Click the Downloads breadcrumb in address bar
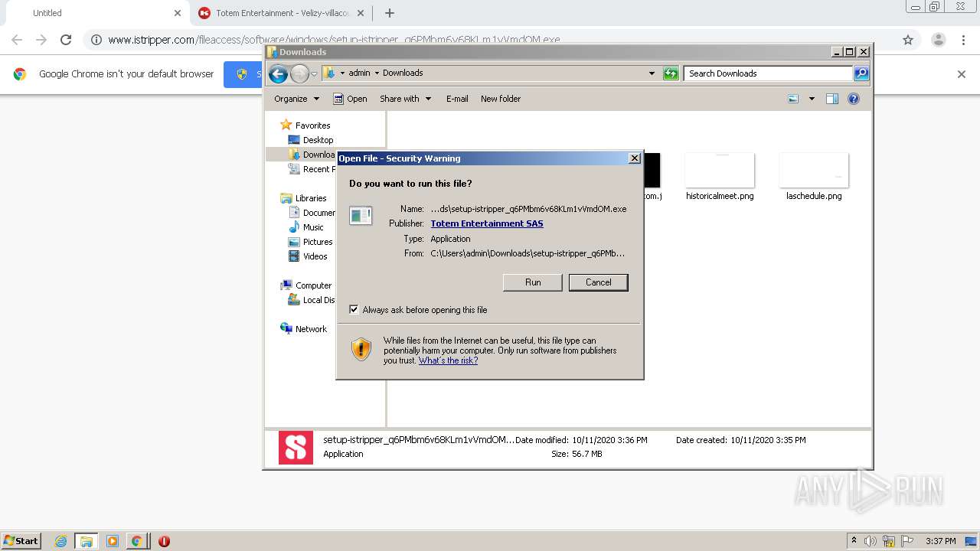The height and width of the screenshot is (551, 980). pos(403,73)
